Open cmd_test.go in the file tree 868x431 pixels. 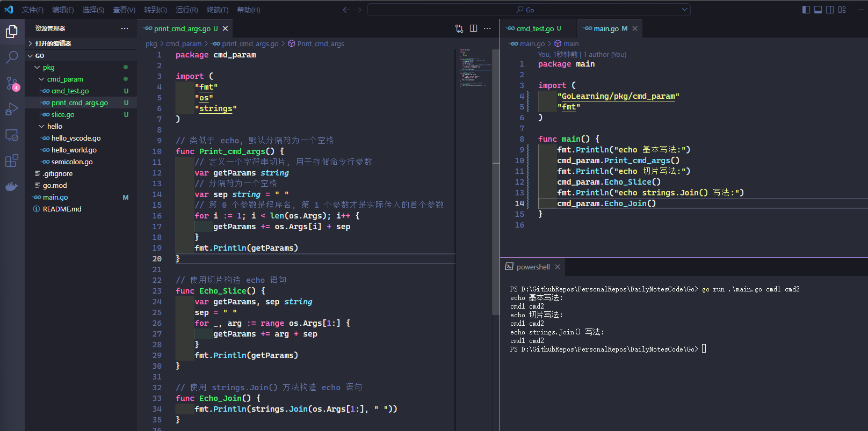tap(81, 91)
